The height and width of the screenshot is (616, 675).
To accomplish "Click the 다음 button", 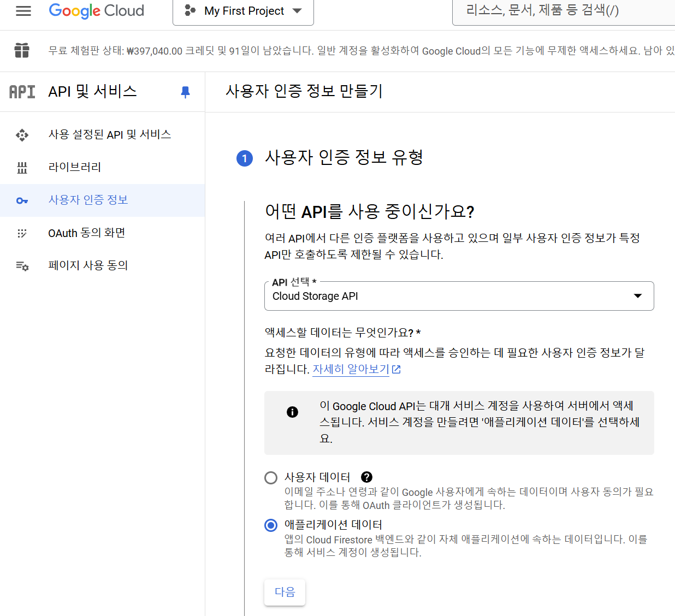I will (x=285, y=593).
